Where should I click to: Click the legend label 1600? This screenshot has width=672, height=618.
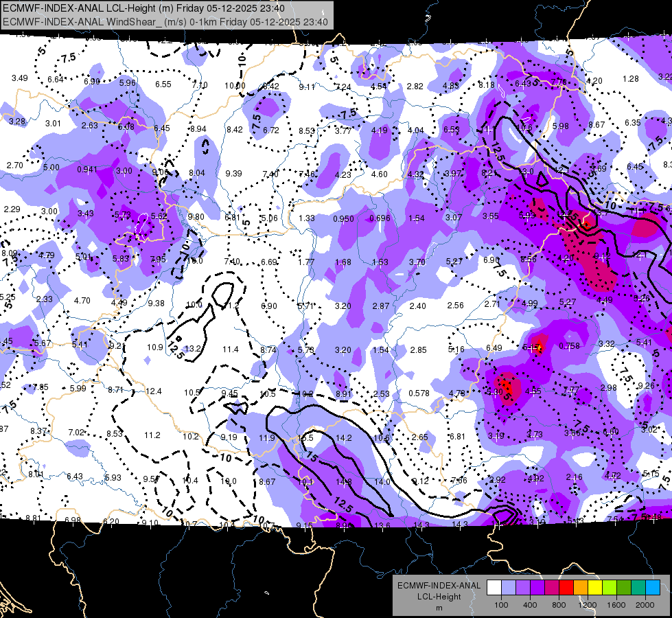coord(616,605)
